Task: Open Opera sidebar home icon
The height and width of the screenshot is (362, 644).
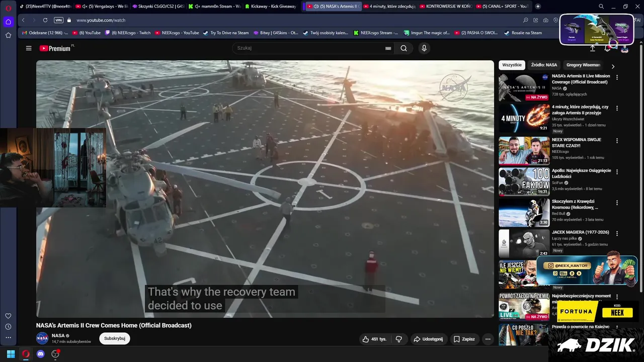Action: [8, 22]
